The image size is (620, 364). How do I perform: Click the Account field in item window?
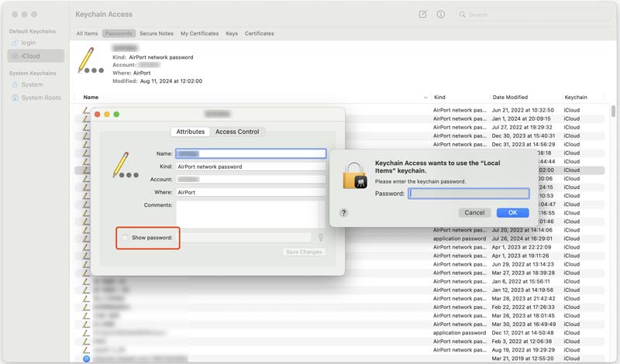(251, 180)
